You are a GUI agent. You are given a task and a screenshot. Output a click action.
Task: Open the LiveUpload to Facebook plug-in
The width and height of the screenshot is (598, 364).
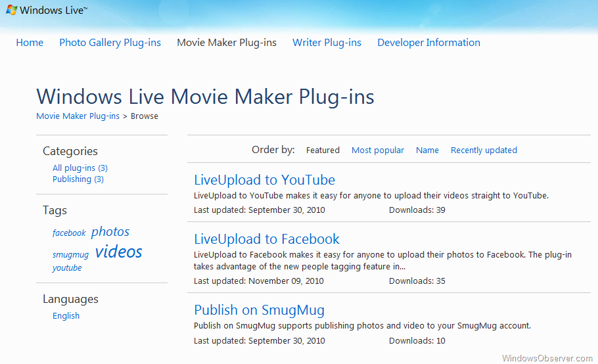pyautogui.click(x=267, y=239)
